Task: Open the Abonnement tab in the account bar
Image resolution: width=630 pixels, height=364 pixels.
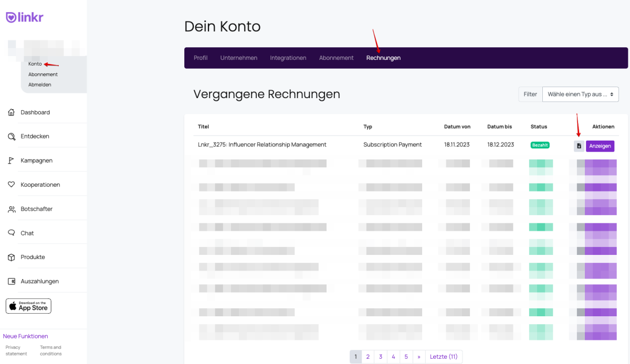Action: [336, 58]
